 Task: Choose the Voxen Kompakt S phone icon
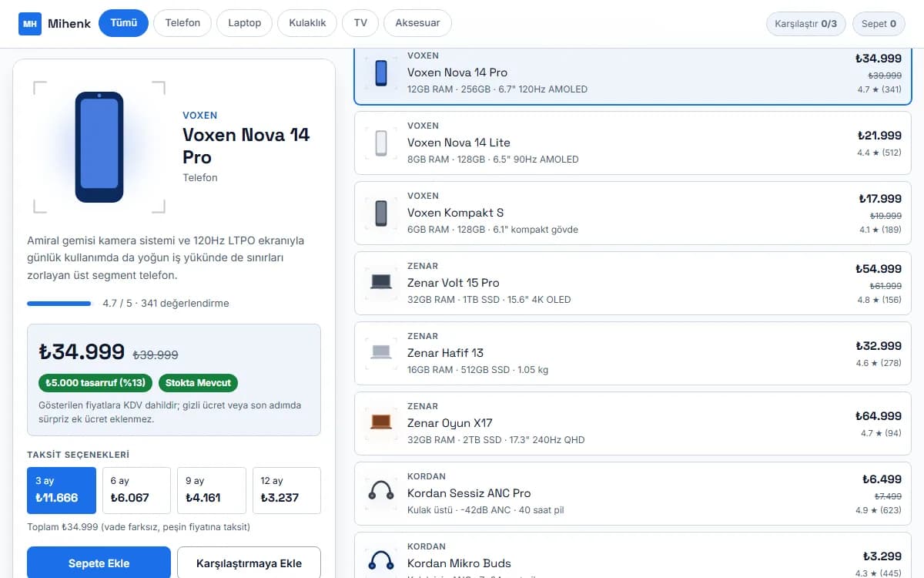(381, 213)
